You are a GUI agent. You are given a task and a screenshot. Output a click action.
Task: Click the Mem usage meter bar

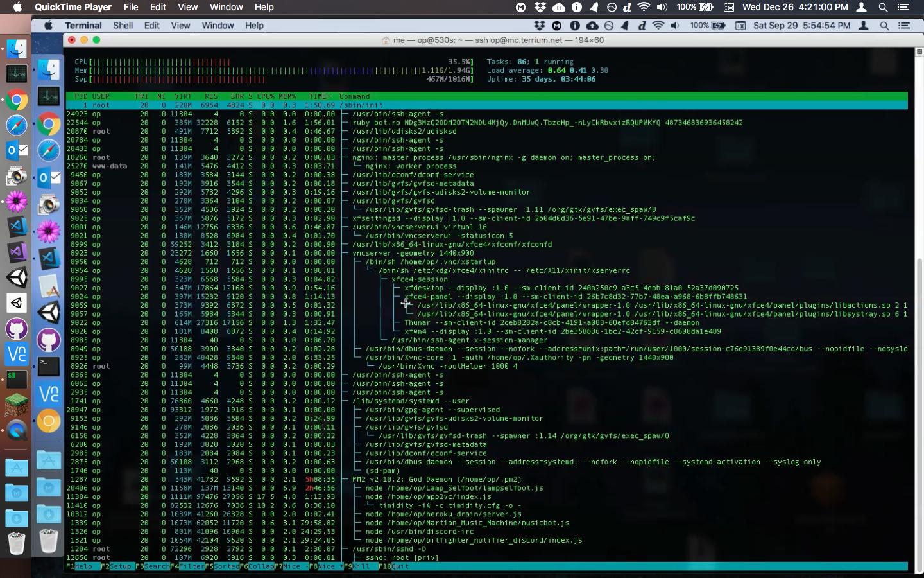(x=274, y=71)
